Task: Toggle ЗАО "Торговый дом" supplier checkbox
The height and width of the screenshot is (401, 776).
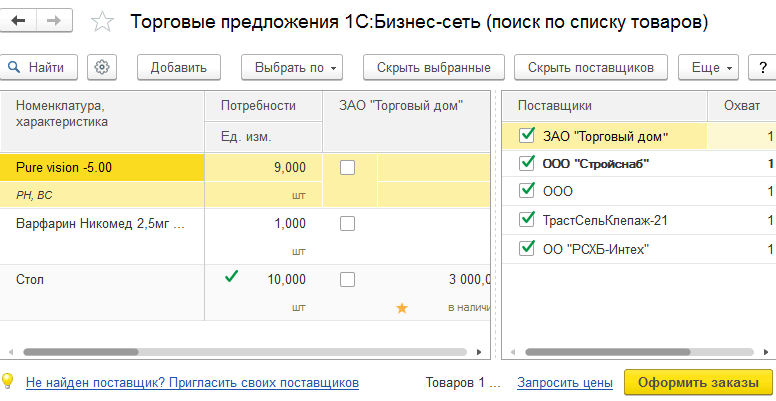Action: pos(527,135)
